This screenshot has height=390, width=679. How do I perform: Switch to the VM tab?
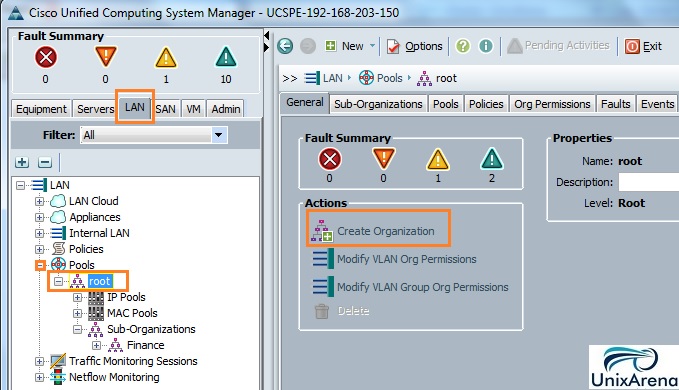(x=193, y=109)
